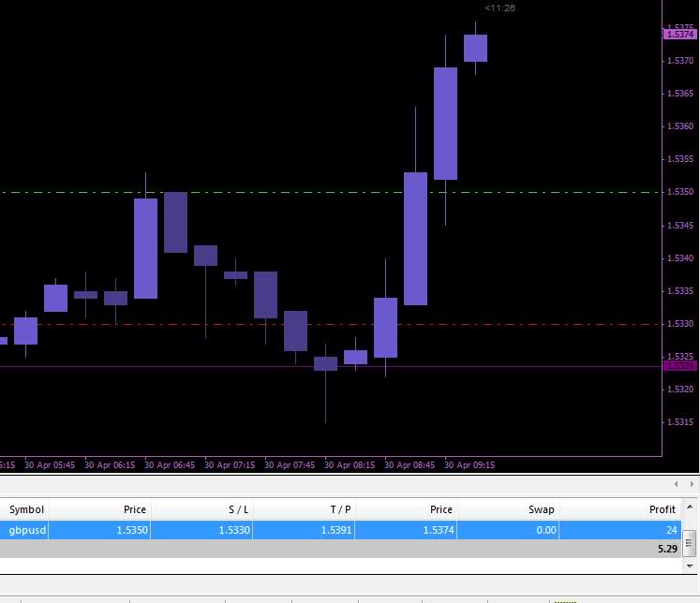Click the 1.5315 price scale label
700x603 pixels.
coord(680,422)
